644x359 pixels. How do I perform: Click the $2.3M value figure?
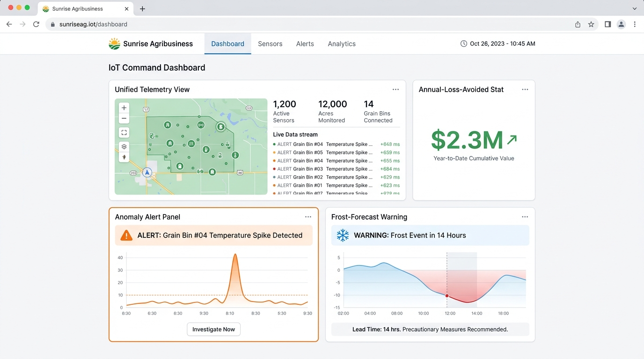(467, 140)
